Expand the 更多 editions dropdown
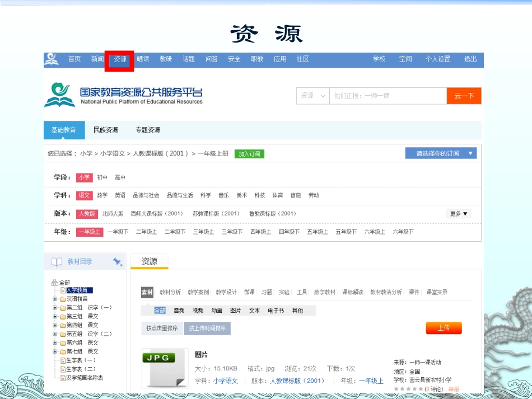 (x=459, y=214)
